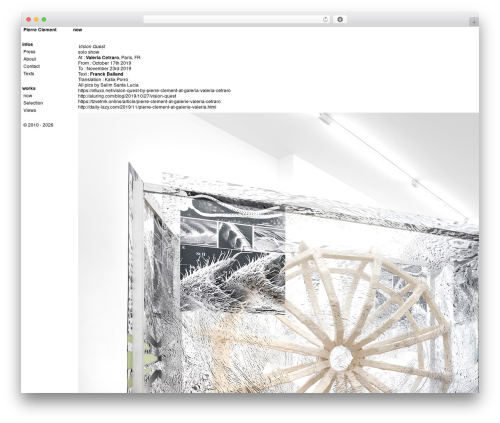Reload the page with the refresh icon
The height and width of the screenshot is (423, 500).
point(325,19)
